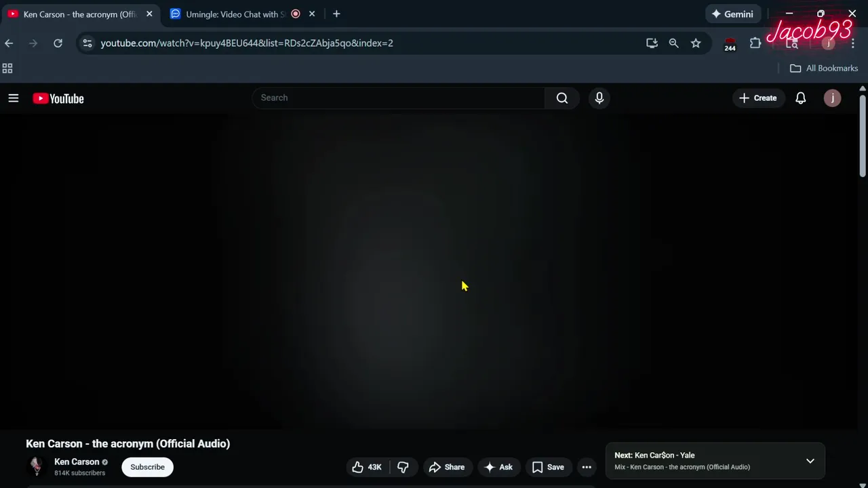Open the YouTube account avatar menu

(x=832, y=98)
